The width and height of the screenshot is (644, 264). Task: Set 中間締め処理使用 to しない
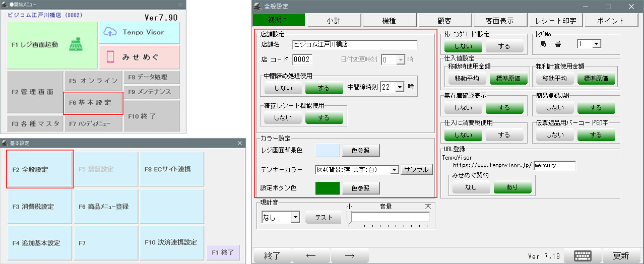pyautogui.click(x=283, y=88)
